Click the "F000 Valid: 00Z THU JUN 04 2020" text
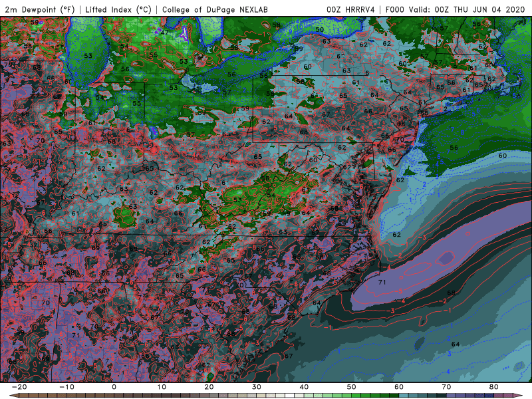 (x=456, y=9)
